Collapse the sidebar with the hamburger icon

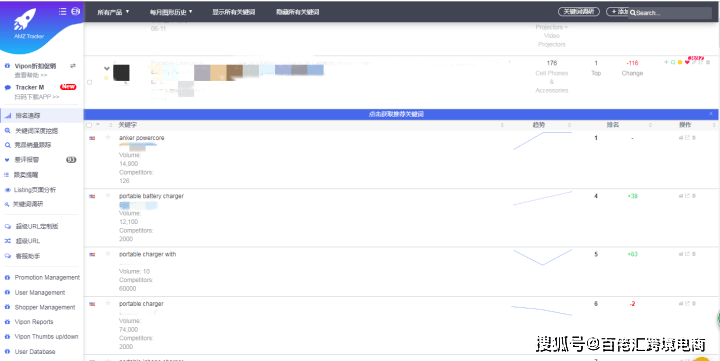tap(62, 11)
